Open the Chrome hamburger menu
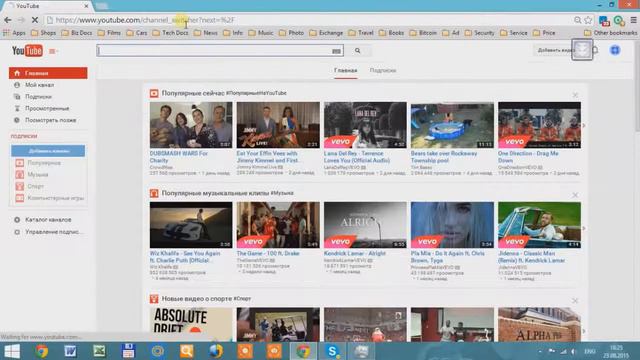 point(633,20)
